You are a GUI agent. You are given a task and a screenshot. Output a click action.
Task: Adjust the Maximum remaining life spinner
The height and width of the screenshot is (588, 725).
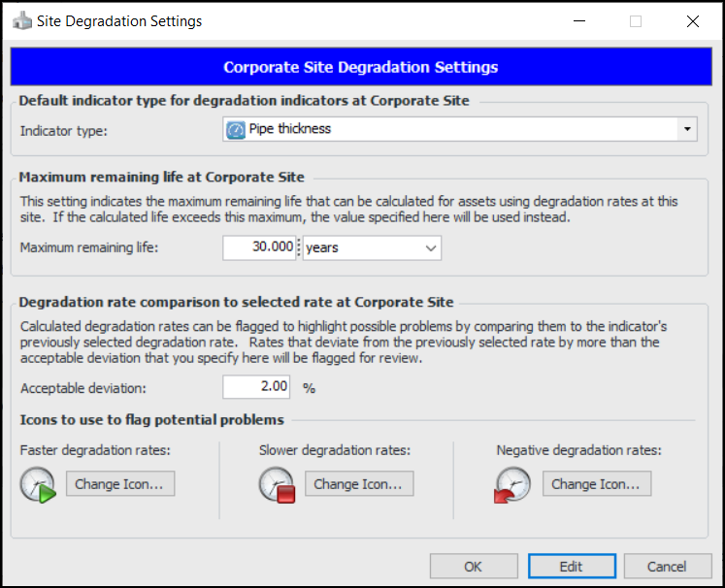point(299,247)
